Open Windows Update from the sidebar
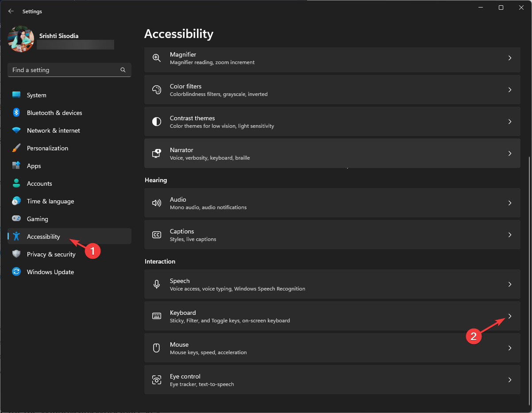532x413 pixels. point(50,272)
